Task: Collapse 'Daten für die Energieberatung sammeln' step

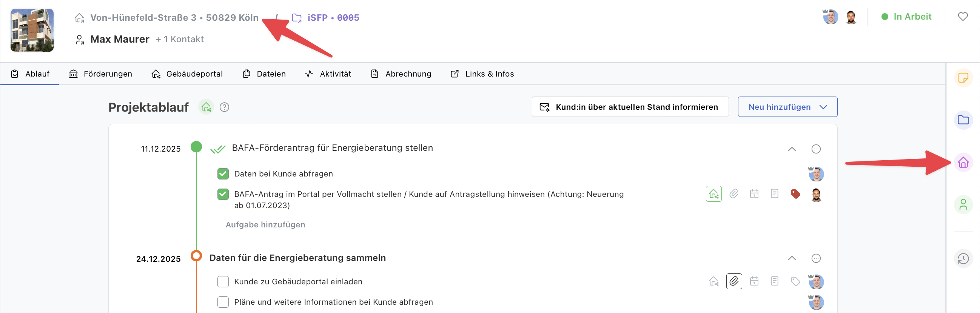Action: coord(792,258)
